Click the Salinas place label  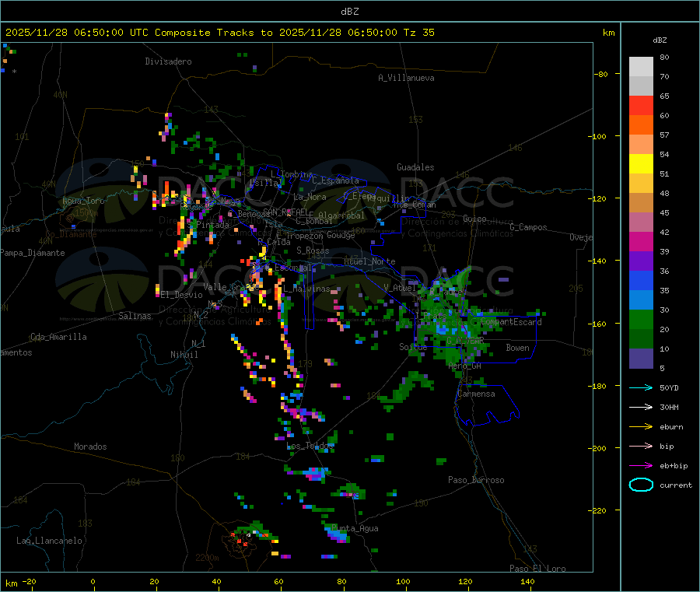point(135,316)
